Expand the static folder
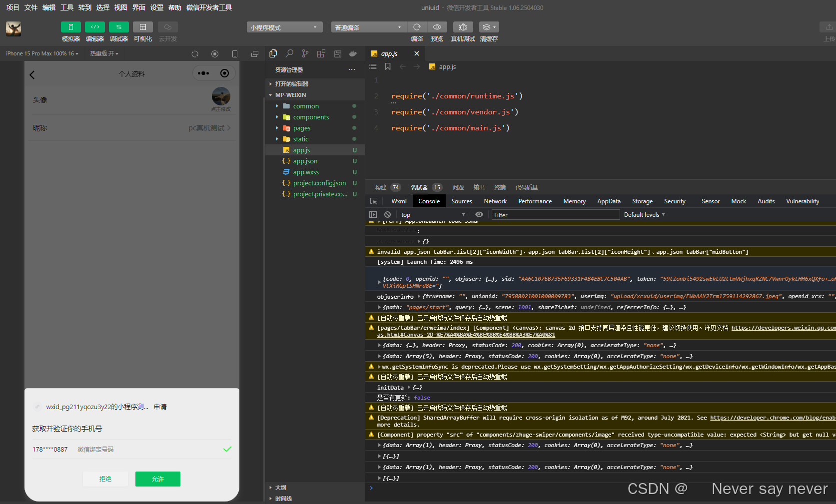 (x=315, y=139)
